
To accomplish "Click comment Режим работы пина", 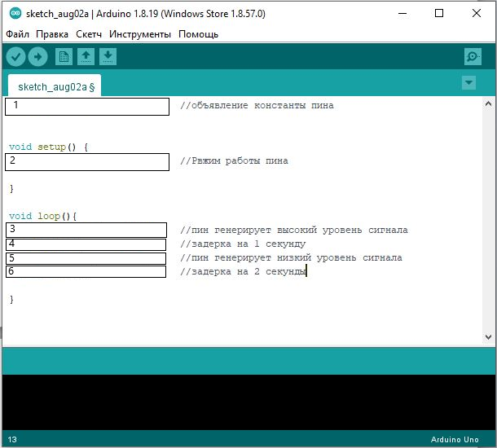I will point(234,160).
